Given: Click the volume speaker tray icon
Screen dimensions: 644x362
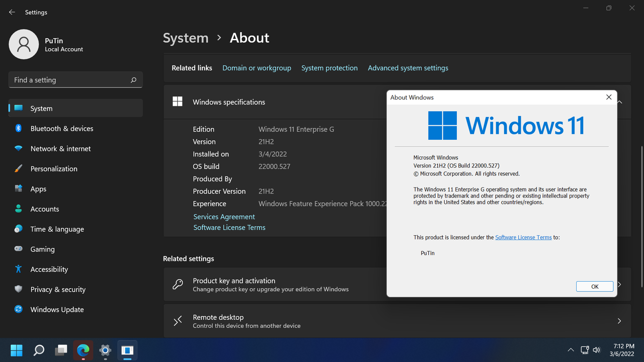Looking at the screenshot, I should click(x=597, y=350).
